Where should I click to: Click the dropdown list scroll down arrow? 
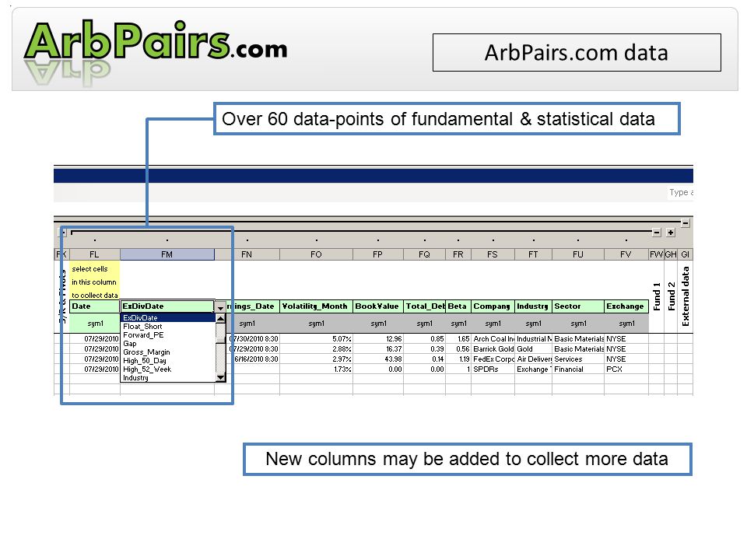tap(220, 378)
